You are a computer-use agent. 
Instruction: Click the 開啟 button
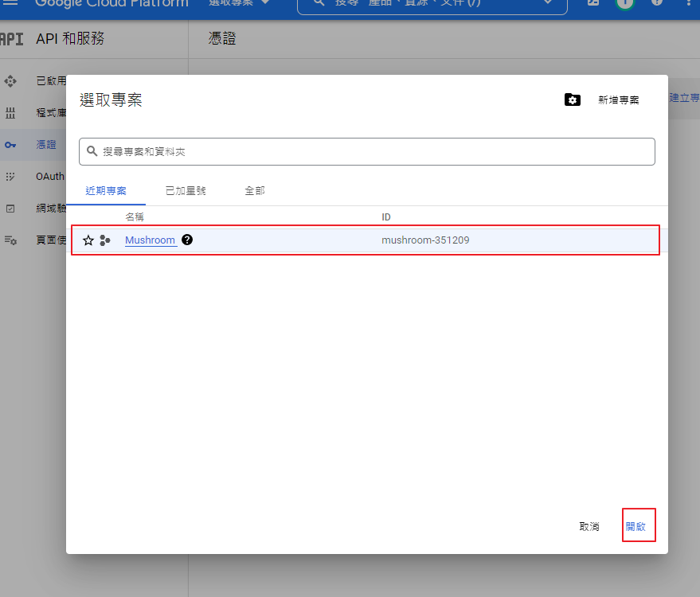pyautogui.click(x=636, y=526)
